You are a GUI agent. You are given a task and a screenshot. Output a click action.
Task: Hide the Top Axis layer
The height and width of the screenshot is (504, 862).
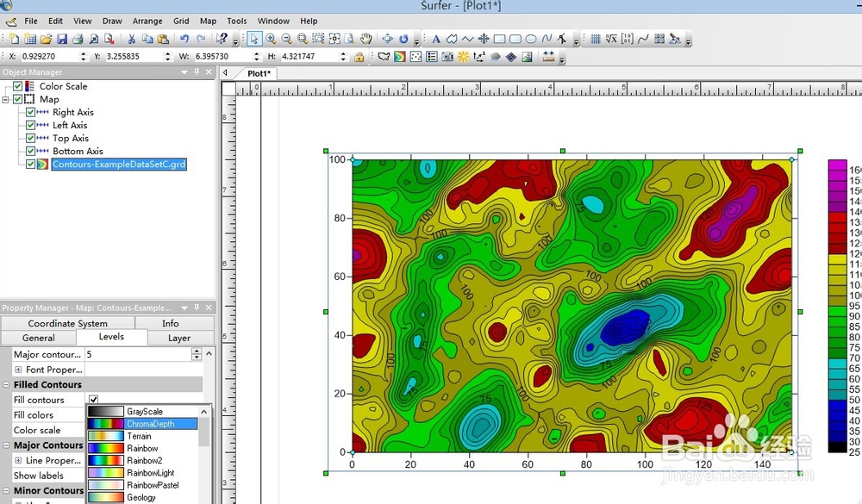pyautogui.click(x=31, y=139)
